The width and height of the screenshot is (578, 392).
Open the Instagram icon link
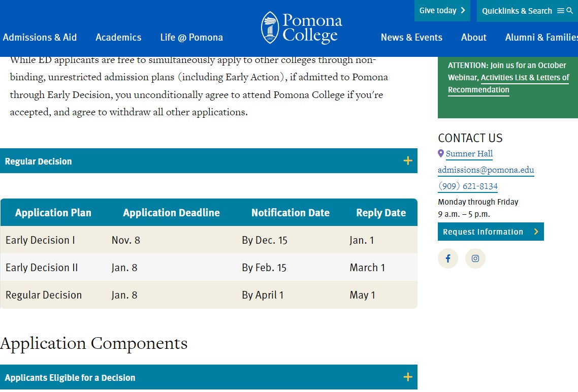coord(475,258)
